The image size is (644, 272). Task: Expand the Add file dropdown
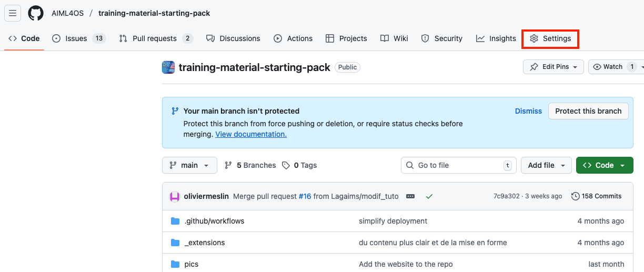(546, 165)
